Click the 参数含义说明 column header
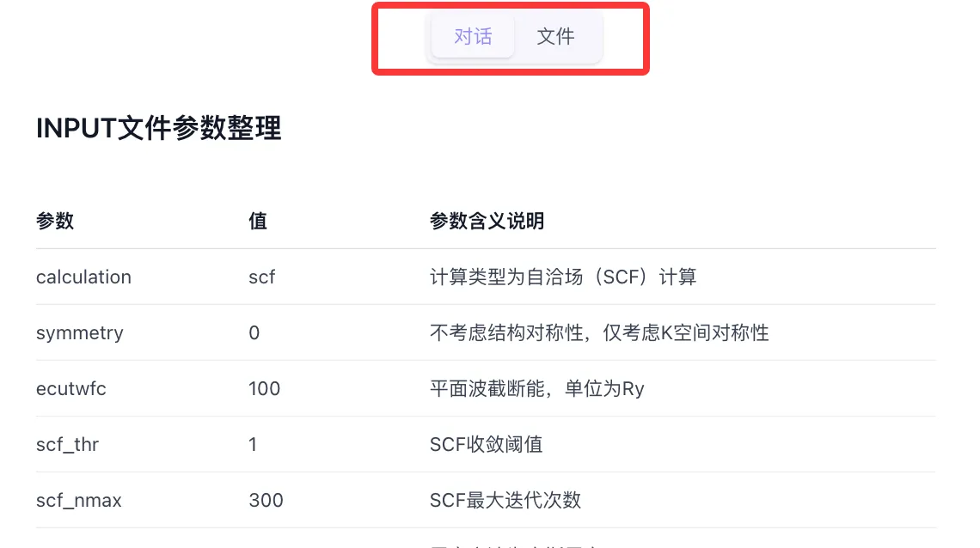Viewport: 980px width, 548px height. coord(487,221)
